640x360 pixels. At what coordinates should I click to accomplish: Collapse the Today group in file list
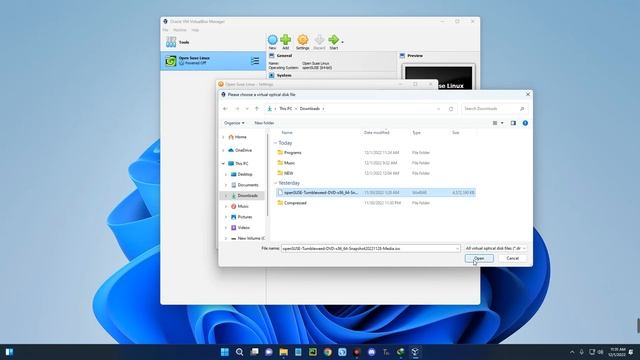275,143
